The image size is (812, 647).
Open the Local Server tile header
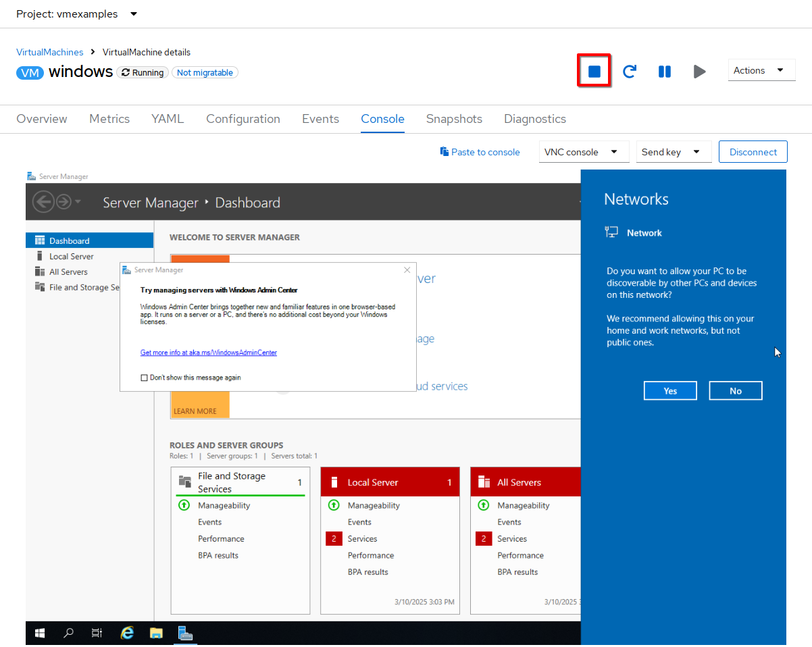390,482
